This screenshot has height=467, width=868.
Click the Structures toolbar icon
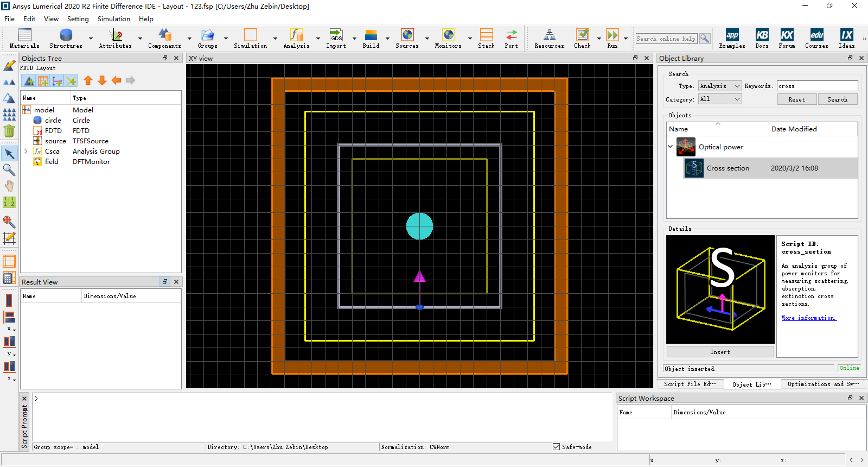(x=66, y=36)
